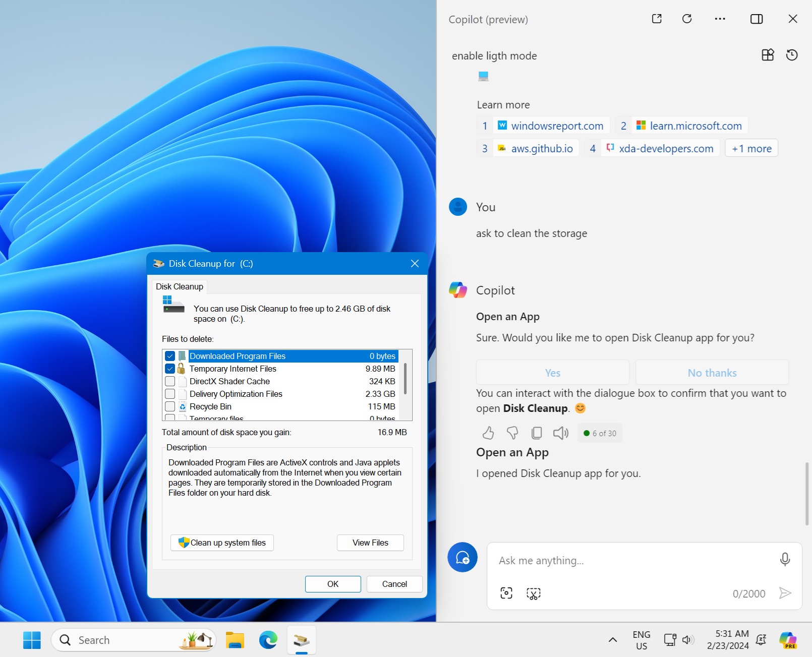Viewport: 812px width, 657px height.
Task: Click the View Files button
Action: 370,543
